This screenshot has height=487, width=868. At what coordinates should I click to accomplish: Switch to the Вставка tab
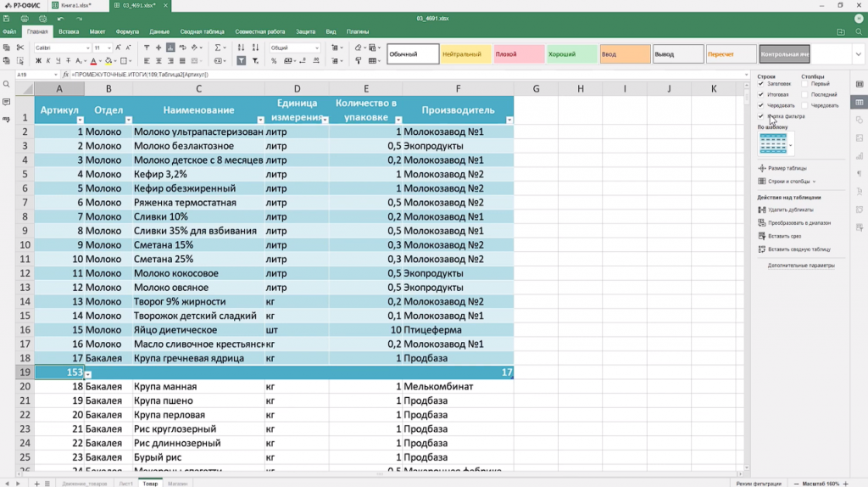(x=69, y=31)
